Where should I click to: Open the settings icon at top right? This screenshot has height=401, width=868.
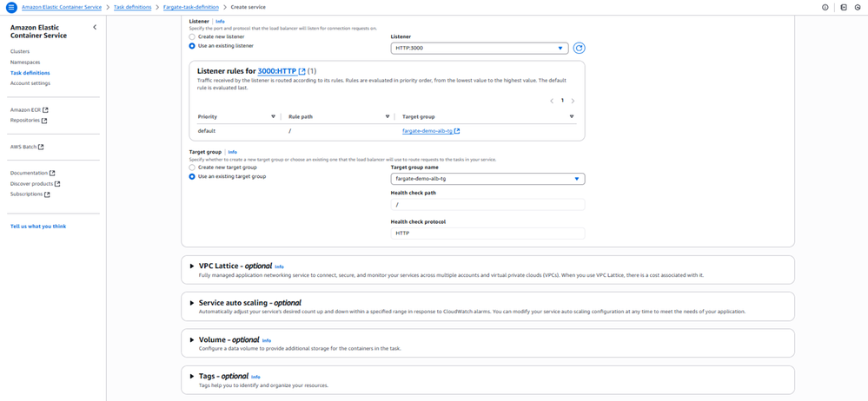click(x=858, y=7)
